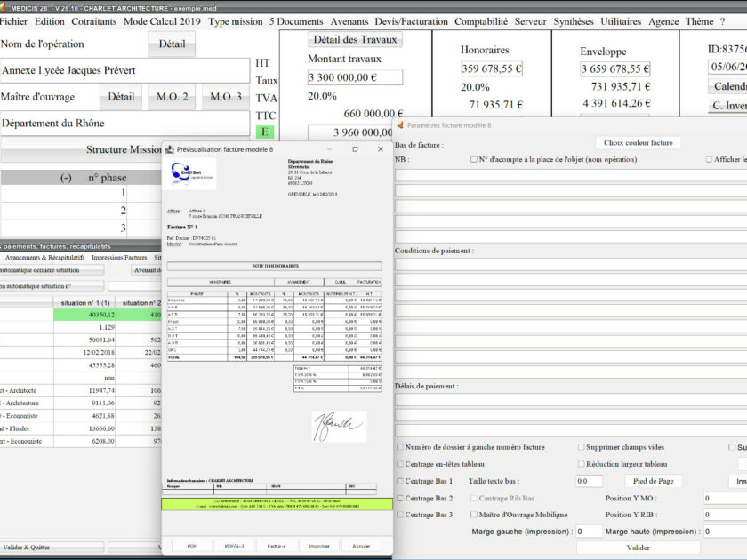This screenshot has width=747, height=560.
Task: Select the Avancements & Récapitulatifs tab
Action: 44,257
